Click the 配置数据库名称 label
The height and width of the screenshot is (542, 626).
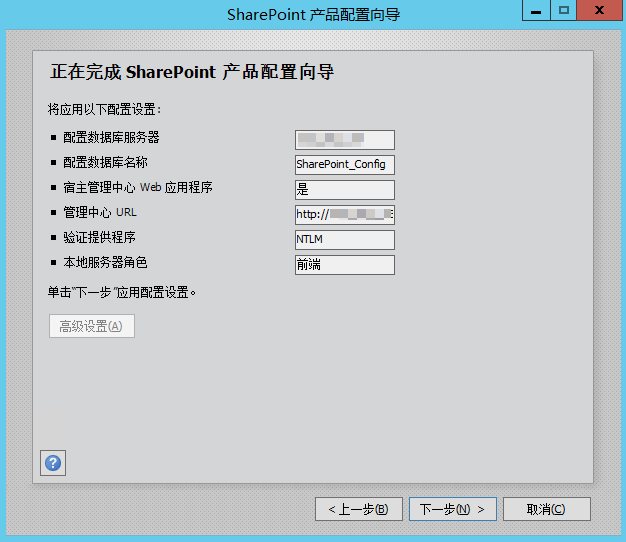pyautogui.click(x=105, y=162)
